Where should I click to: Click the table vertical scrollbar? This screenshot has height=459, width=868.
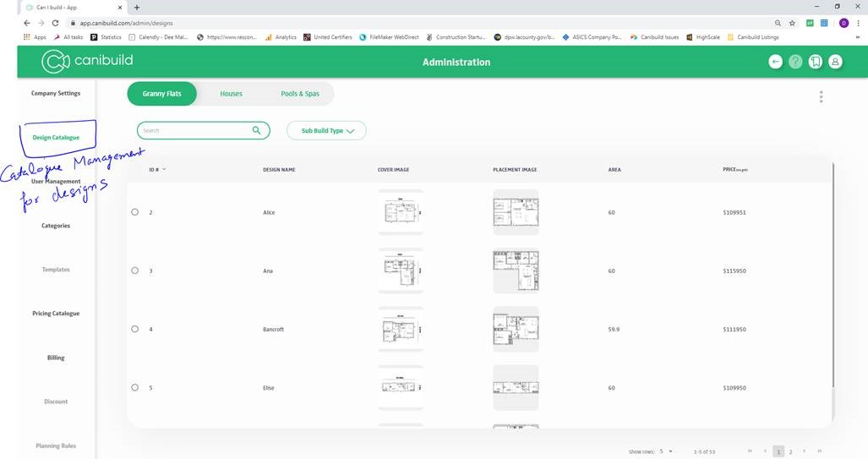[x=833, y=276]
